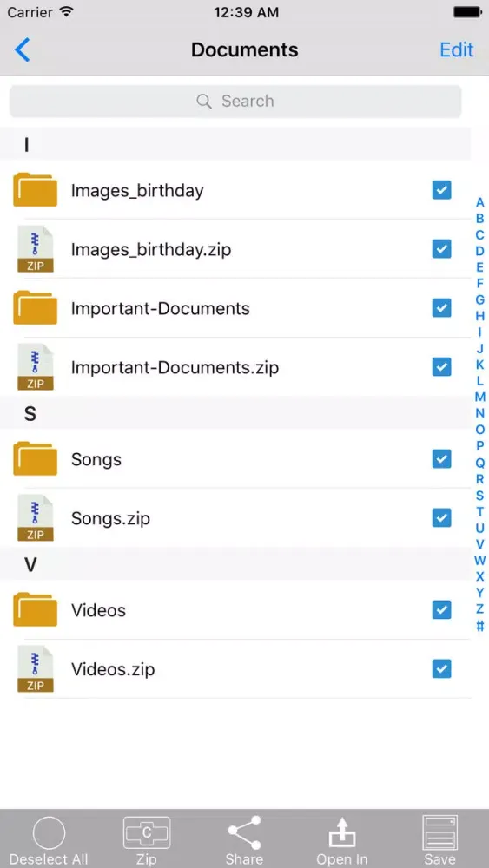Tap the magnifier icon in Search
Image resolution: width=489 pixels, height=868 pixels.
(x=204, y=102)
